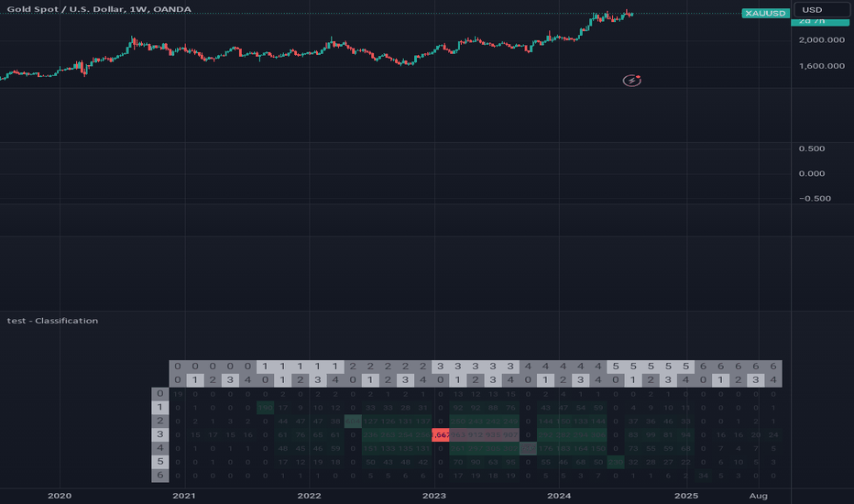Open the USD currency selector

(821, 10)
